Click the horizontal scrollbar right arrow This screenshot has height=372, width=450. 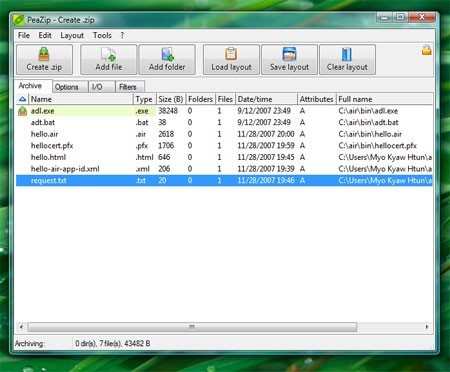pos(427,327)
